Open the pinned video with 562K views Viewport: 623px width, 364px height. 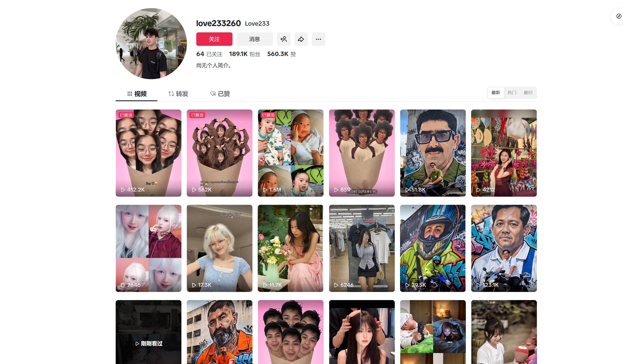click(219, 153)
